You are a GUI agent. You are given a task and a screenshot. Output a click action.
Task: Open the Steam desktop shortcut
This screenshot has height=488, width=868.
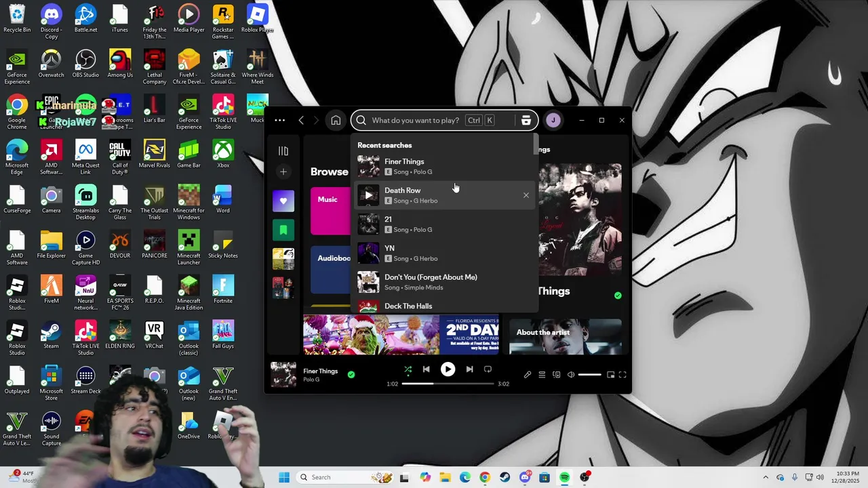51,335
